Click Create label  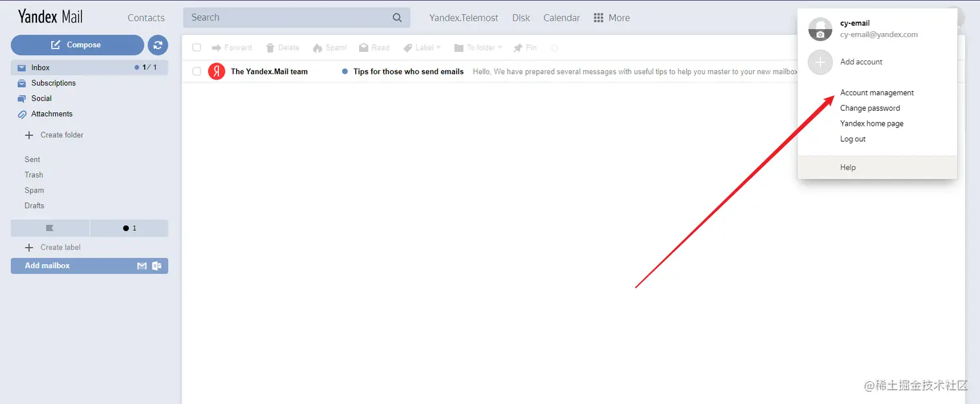(x=60, y=247)
